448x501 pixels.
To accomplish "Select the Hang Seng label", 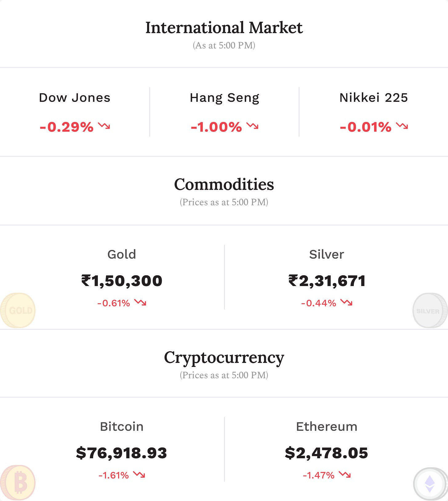I will pos(225,98).
